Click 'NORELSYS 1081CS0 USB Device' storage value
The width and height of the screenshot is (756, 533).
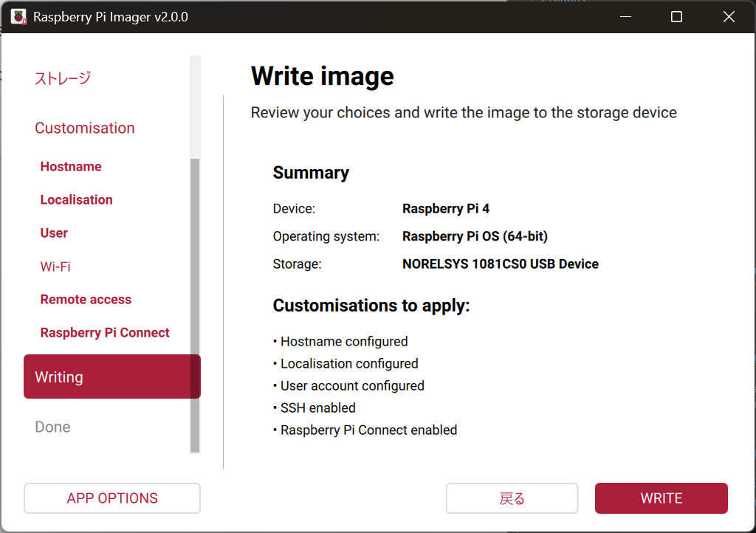pyautogui.click(x=500, y=264)
